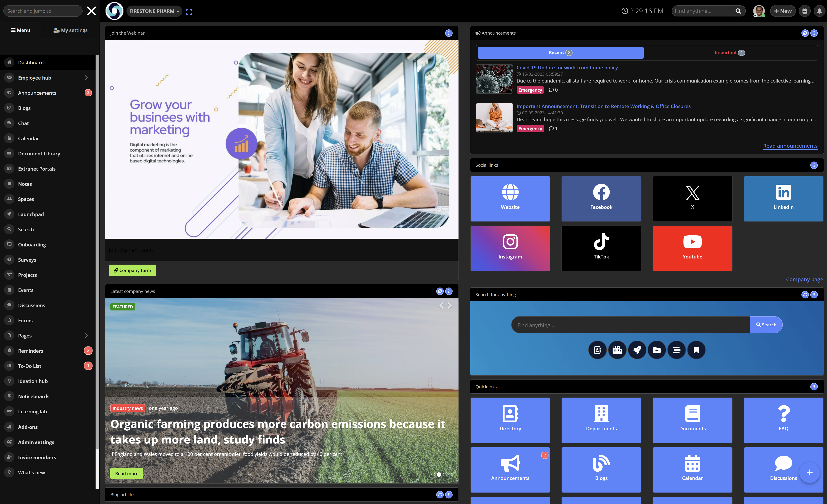Expand the Employee hub submenu
Image resolution: width=827 pixels, height=504 pixels.
pos(86,78)
